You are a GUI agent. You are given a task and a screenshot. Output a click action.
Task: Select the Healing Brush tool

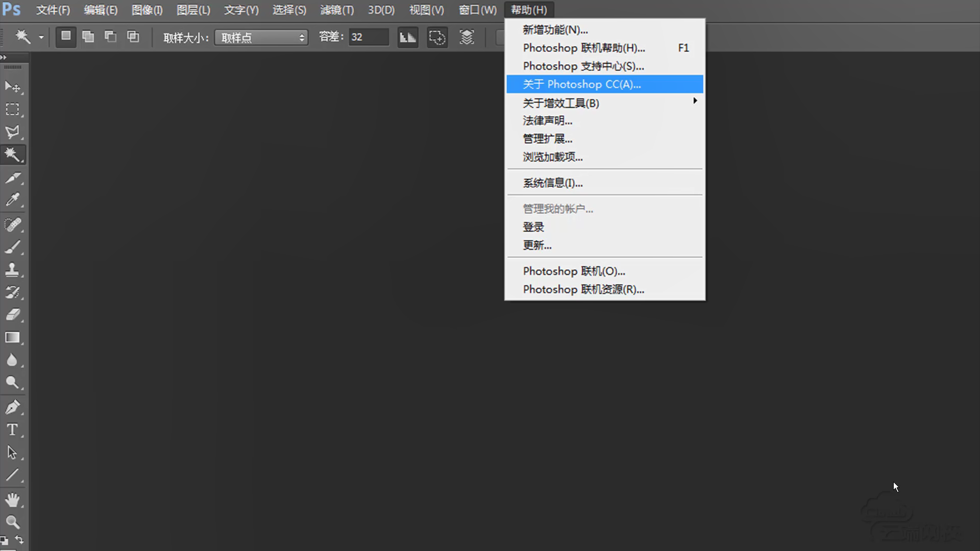tap(12, 224)
